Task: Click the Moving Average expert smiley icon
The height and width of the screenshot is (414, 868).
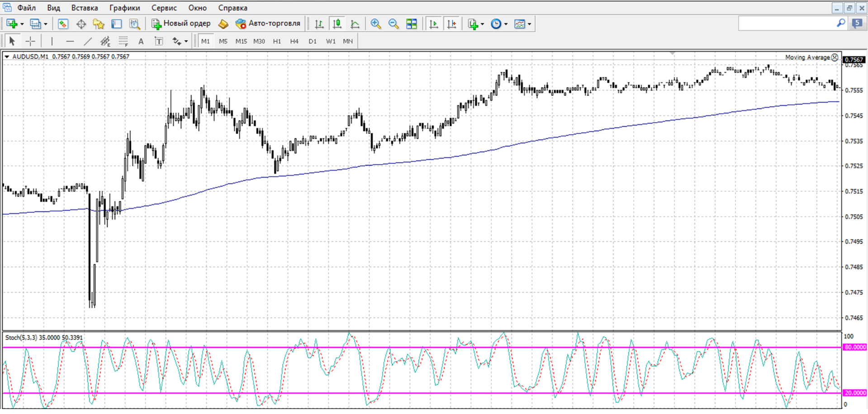Action: [835, 57]
